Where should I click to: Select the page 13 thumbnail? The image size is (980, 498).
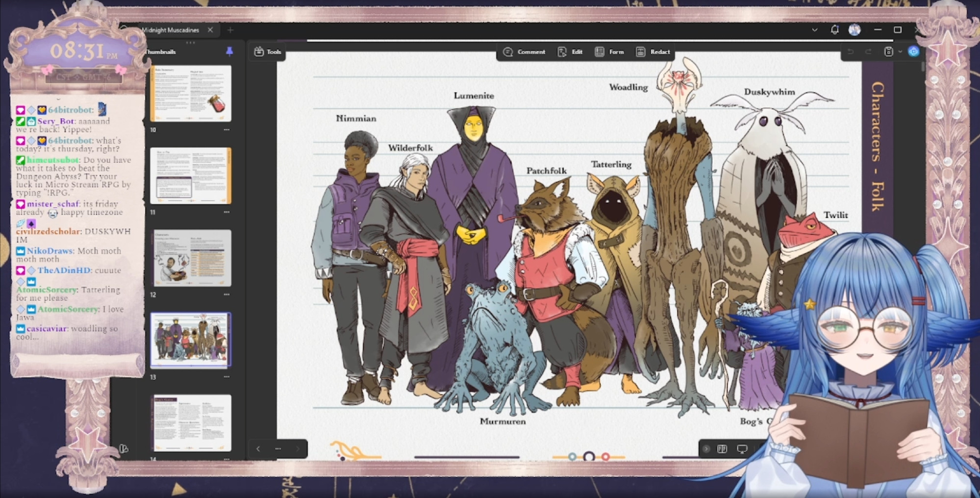click(x=191, y=340)
